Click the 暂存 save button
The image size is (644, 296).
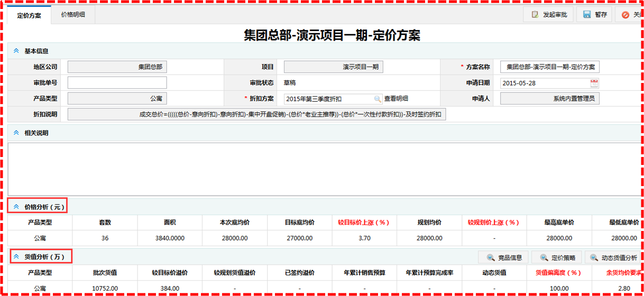tap(594, 15)
